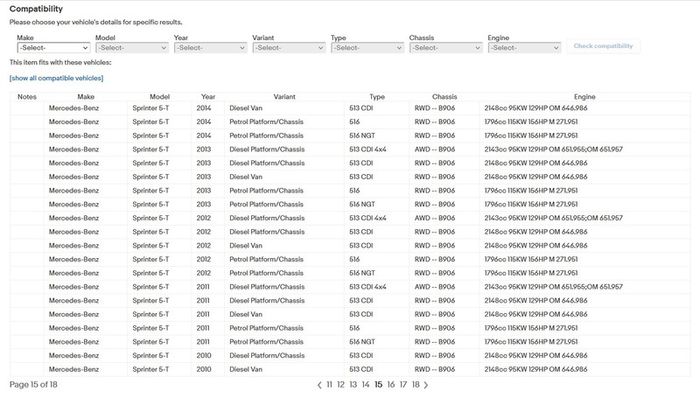Select 2011 '516 NGT' type cell
The image size is (700, 397).
[x=362, y=342]
